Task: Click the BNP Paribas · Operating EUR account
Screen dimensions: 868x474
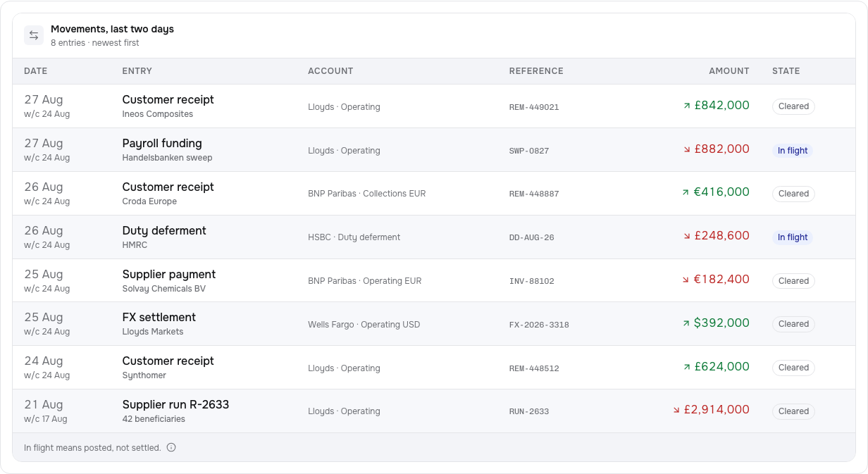Action: point(365,281)
